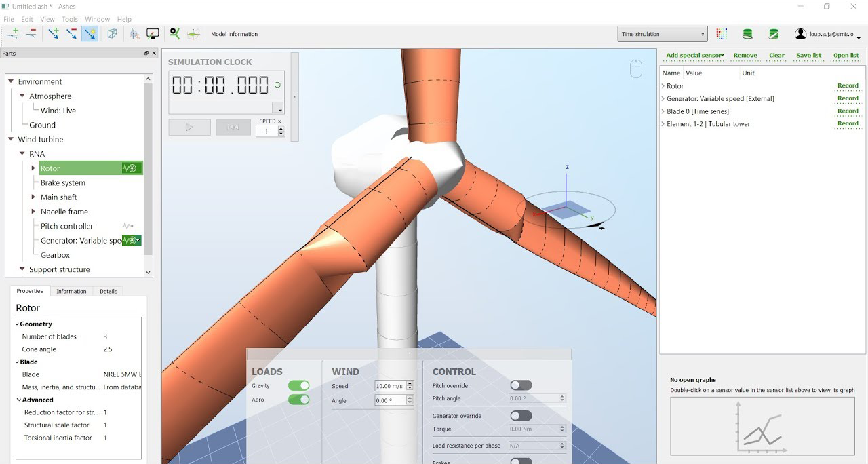Expand the Blade 0 [Time series] sensor row
This screenshot has width=868, height=464.
[x=663, y=111]
